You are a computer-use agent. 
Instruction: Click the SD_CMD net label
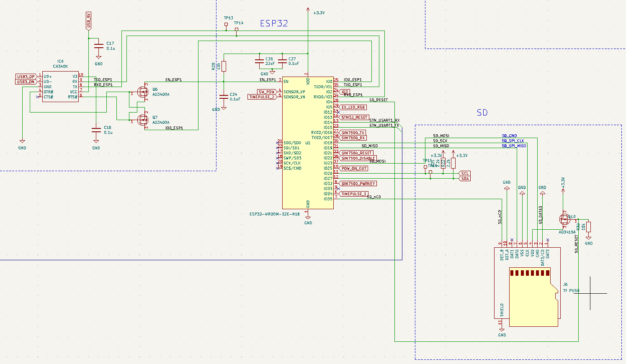point(509,136)
